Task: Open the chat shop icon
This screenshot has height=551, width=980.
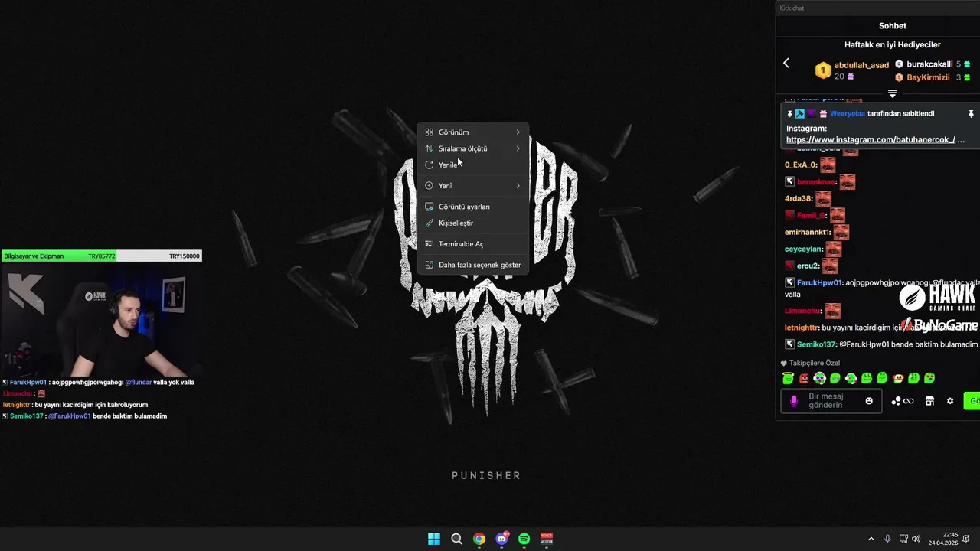Action: click(x=929, y=401)
